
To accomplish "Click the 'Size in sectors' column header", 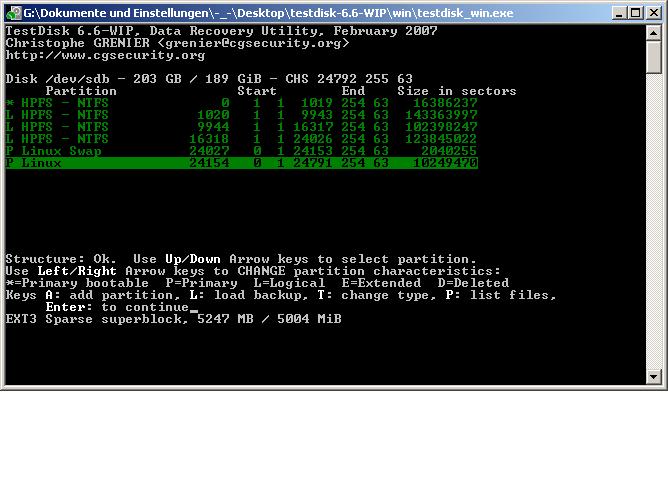I will [x=457, y=91].
